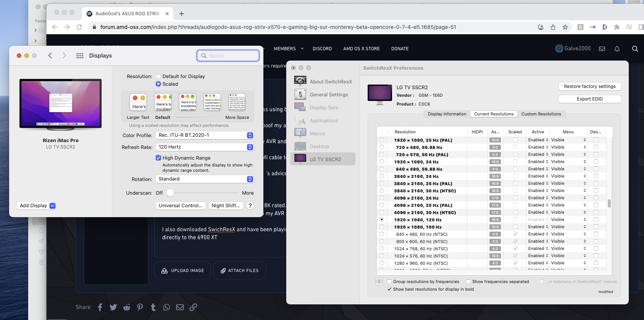This screenshot has height=320, width=644.
Task: Click the Underscan slider knob
Action: [170, 193]
